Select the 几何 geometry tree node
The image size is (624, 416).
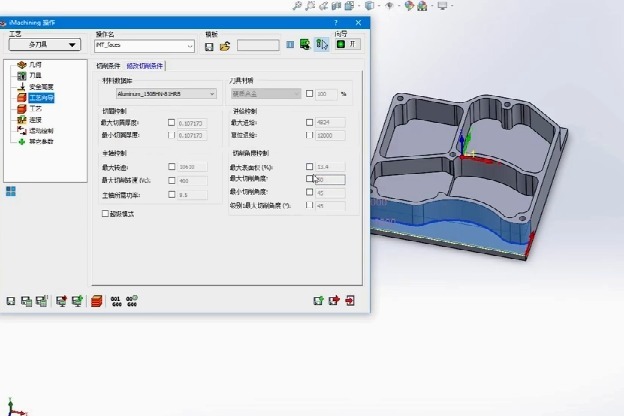pyautogui.click(x=35, y=64)
